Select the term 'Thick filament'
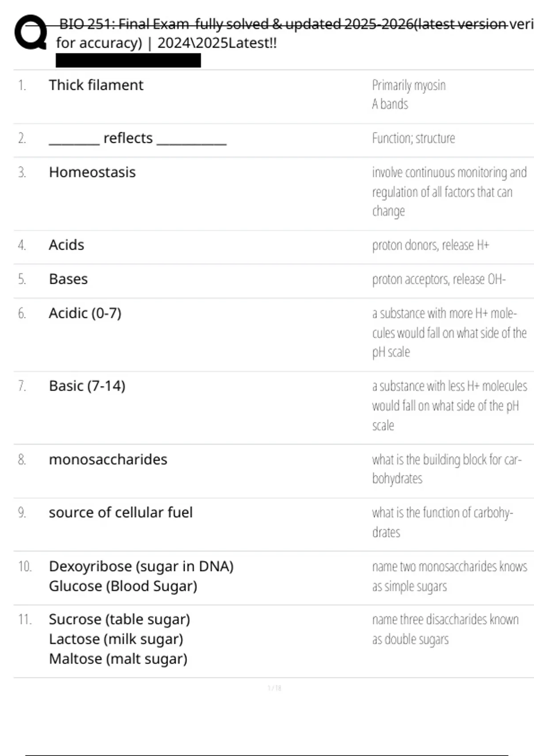Screen dimensions: 534x756 tap(96, 85)
